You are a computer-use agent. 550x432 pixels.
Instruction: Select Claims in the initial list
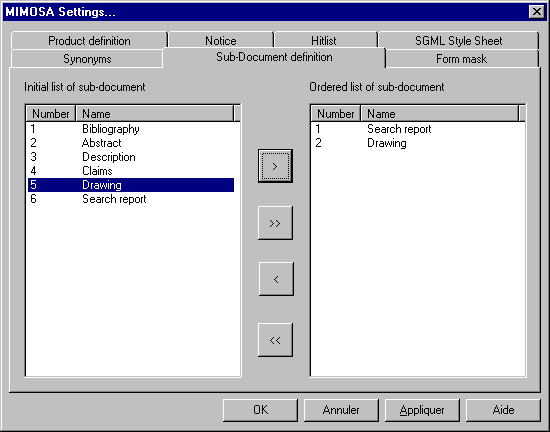click(x=131, y=171)
